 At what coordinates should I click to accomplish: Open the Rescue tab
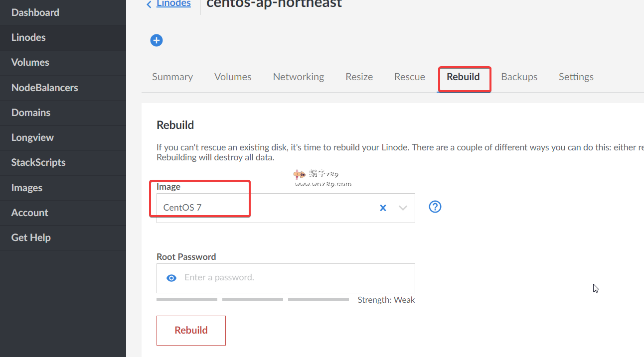[410, 77]
